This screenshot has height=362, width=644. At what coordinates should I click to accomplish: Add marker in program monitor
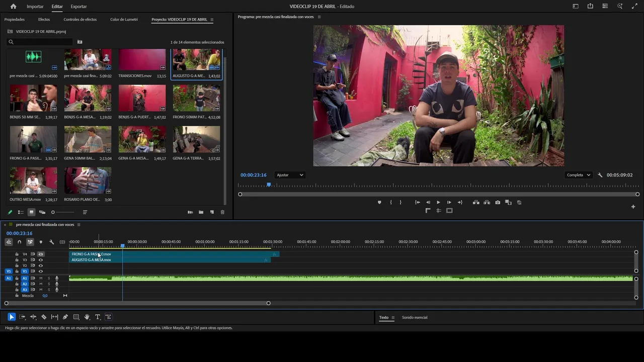click(x=379, y=203)
